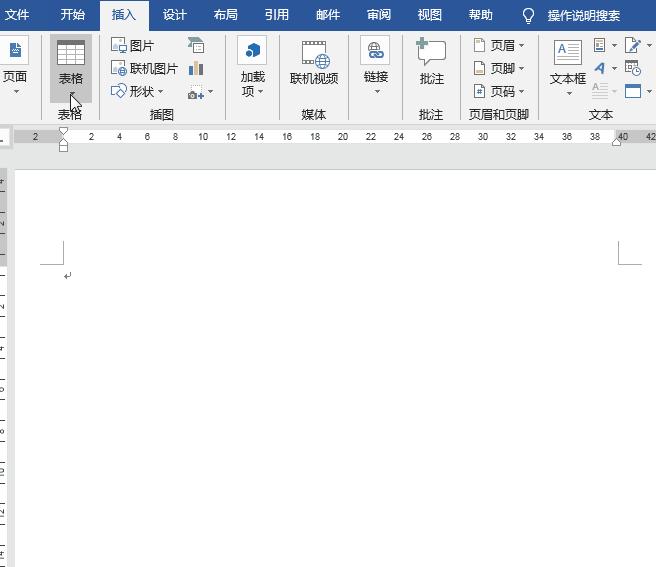The height and width of the screenshot is (567, 656).
Task: Click the 文本 group label
Action: (601, 114)
